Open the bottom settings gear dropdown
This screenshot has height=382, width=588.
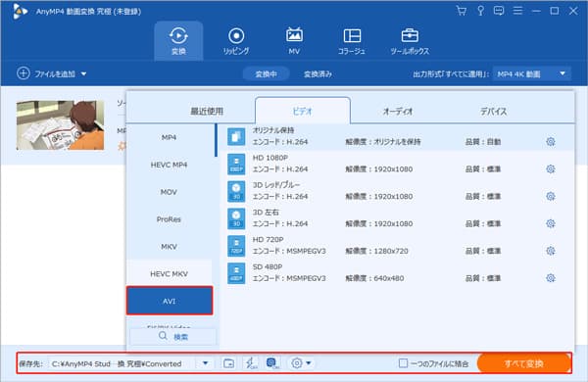click(x=301, y=362)
